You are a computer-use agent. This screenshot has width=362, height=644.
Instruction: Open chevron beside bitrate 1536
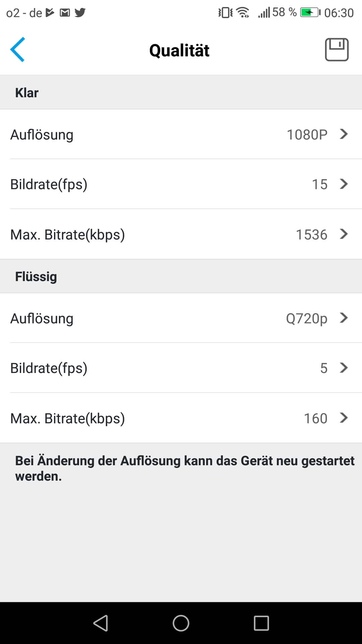pyautogui.click(x=344, y=234)
